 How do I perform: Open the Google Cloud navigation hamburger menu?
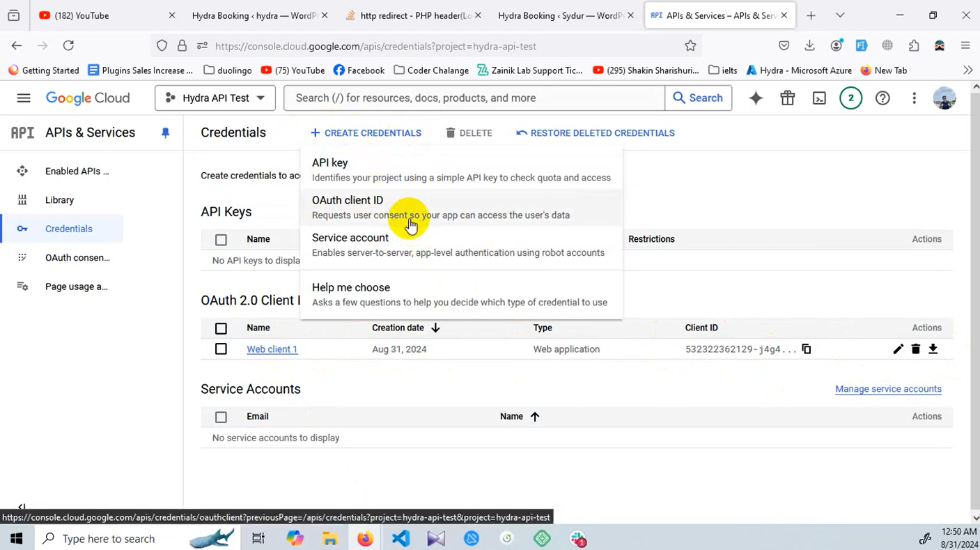(x=24, y=98)
